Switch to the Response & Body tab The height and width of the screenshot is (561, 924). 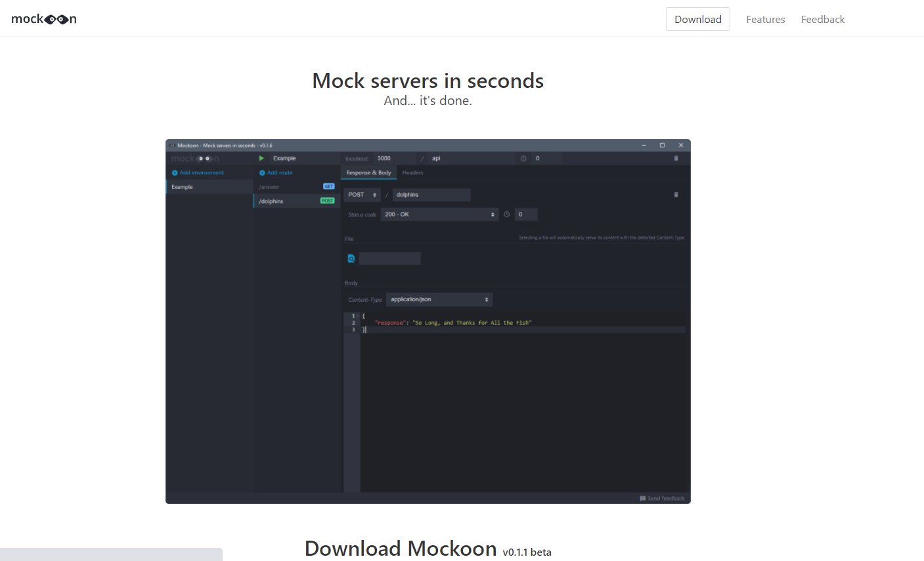pos(369,173)
